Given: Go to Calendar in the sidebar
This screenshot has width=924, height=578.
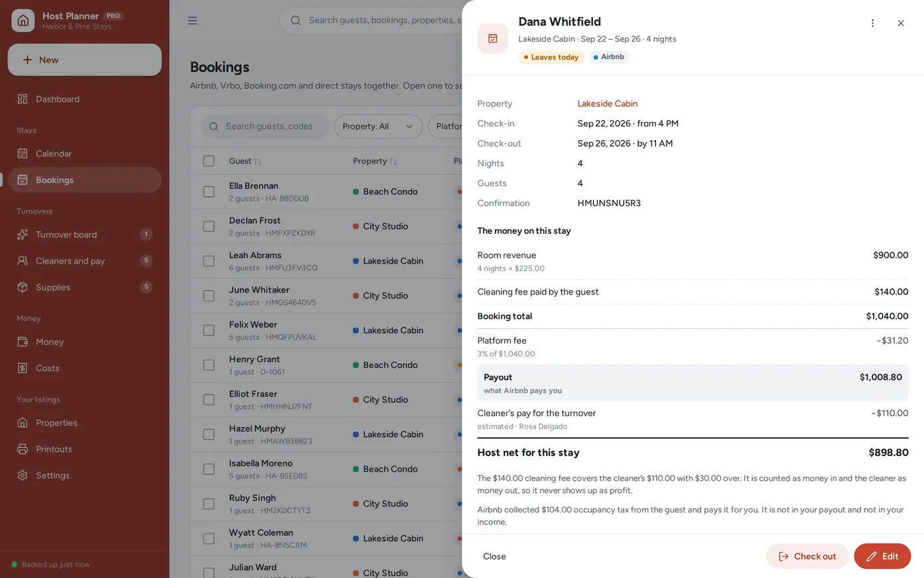Looking at the screenshot, I should tap(84, 154).
